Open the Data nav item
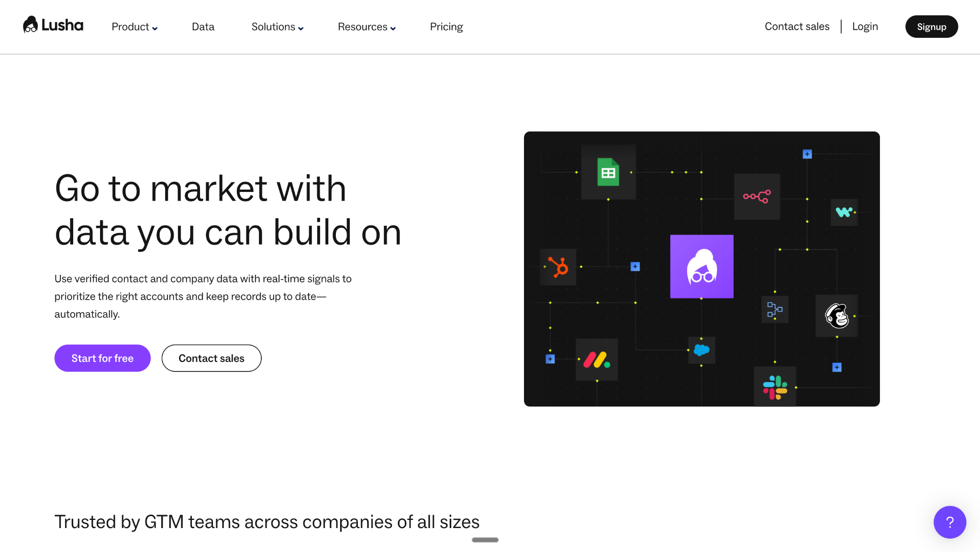The height and width of the screenshot is (552, 980). tap(203, 27)
